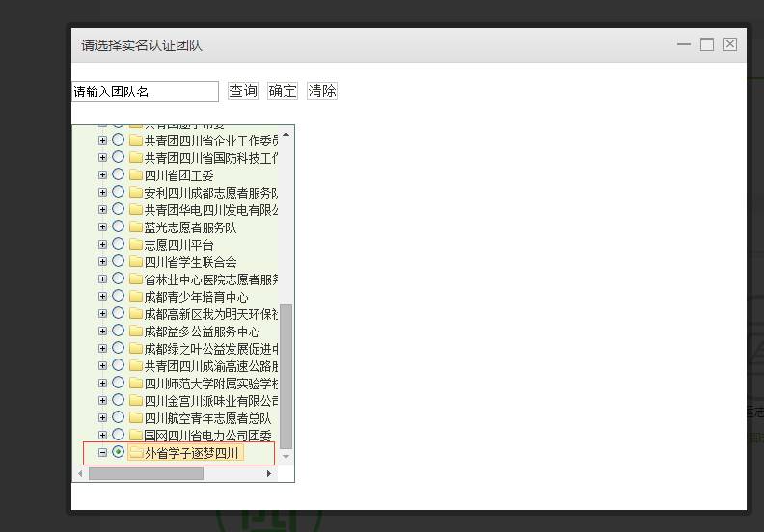Collapse the 外省学子逐梦四川 tree node

pyautogui.click(x=103, y=453)
